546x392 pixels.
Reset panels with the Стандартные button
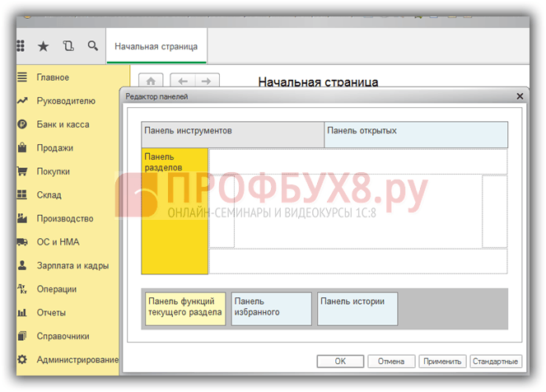[496, 361]
